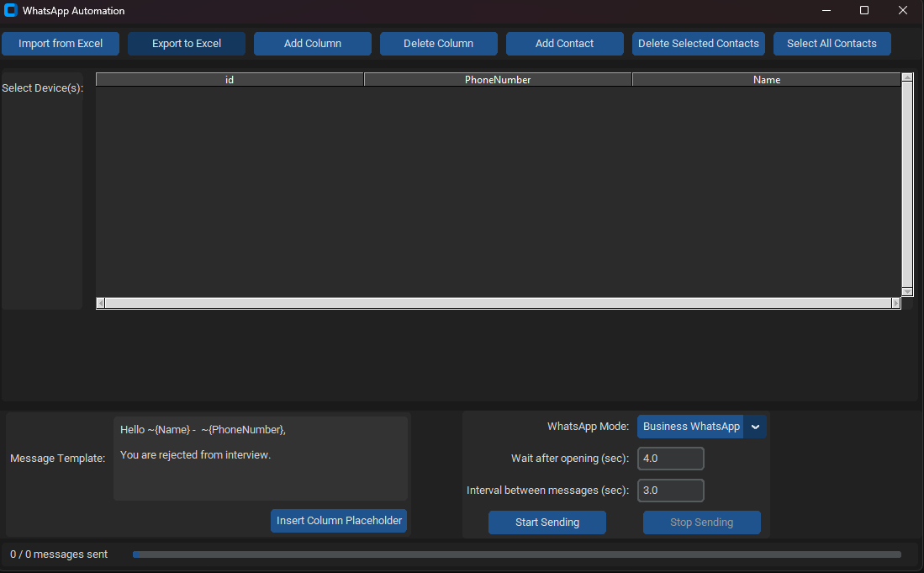
Task: Click 'Interval between messages (sec)' label
Action: (x=547, y=491)
